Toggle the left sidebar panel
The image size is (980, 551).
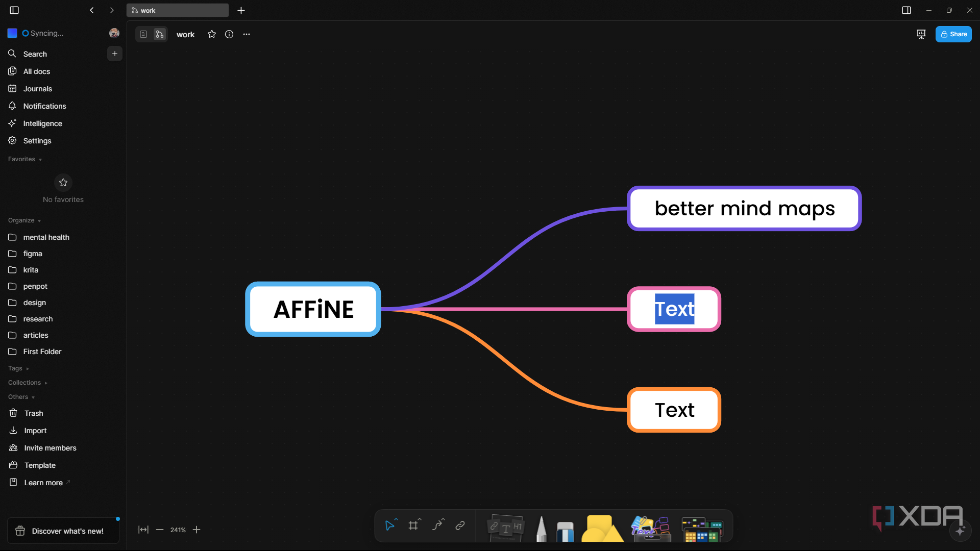14,10
